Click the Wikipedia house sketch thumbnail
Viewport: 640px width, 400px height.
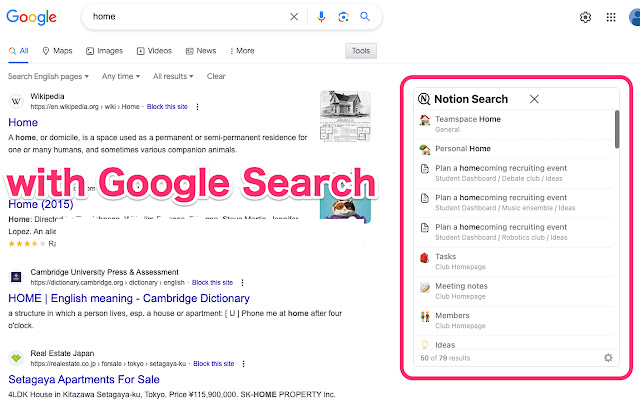click(345, 116)
